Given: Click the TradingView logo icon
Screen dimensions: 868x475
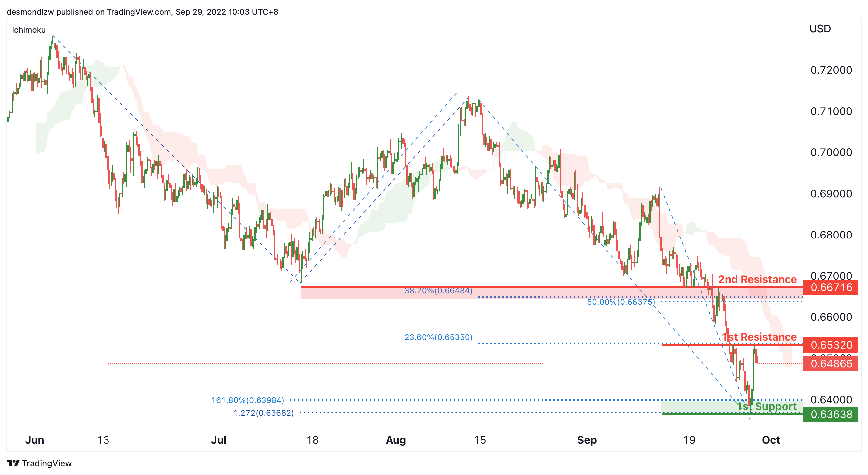Looking at the screenshot, I should point(13,463).
